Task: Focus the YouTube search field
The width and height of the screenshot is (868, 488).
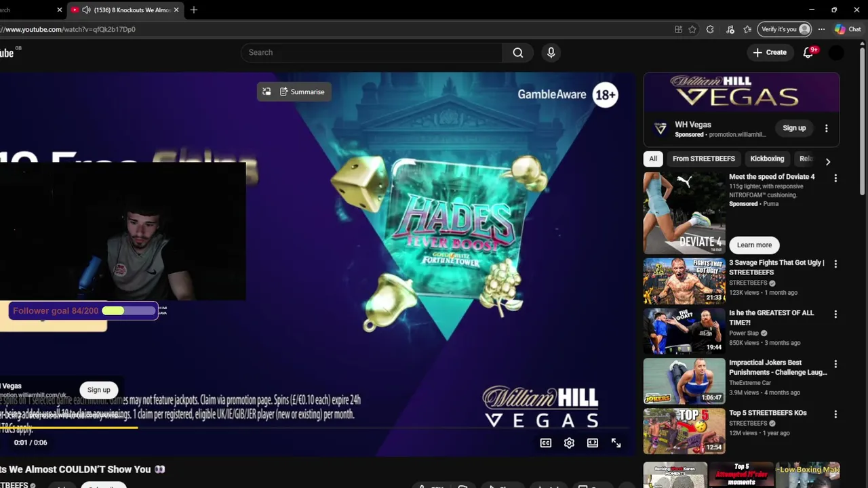Action: (x=372, y=52)
